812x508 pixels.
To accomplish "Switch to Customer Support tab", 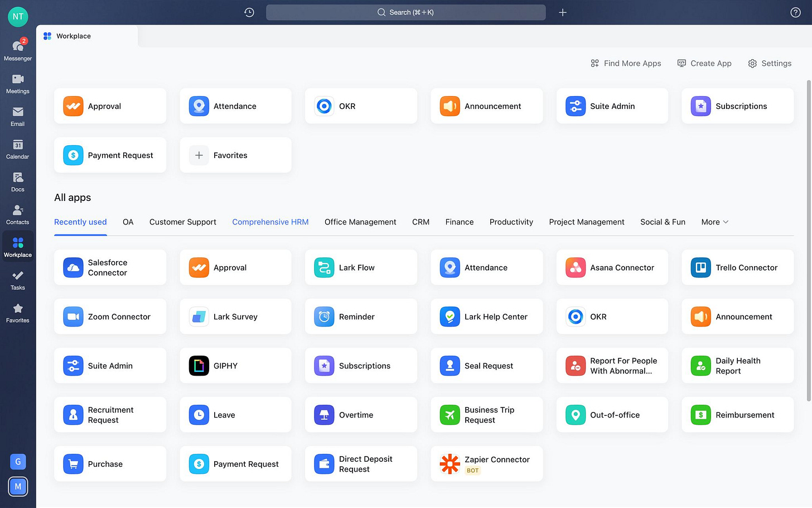I will (183, 222).
